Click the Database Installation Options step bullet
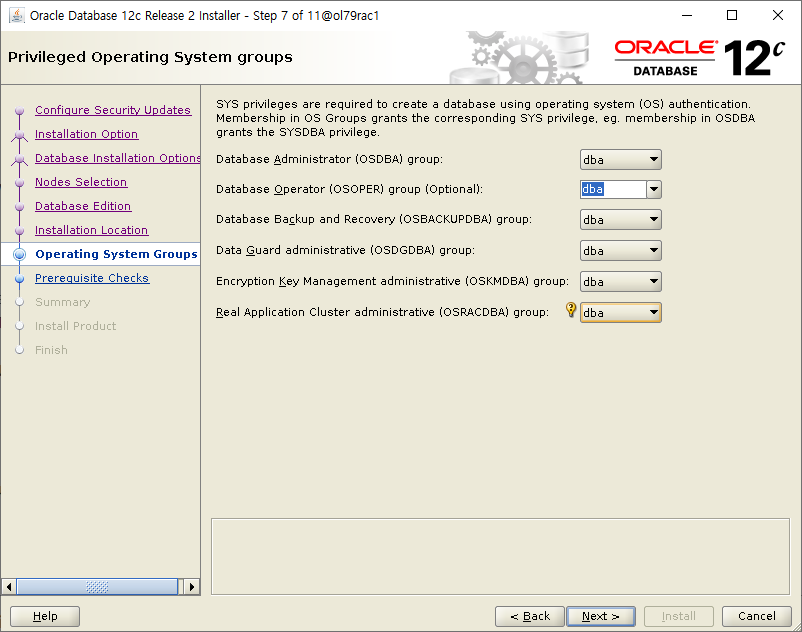 coord(19,159)
